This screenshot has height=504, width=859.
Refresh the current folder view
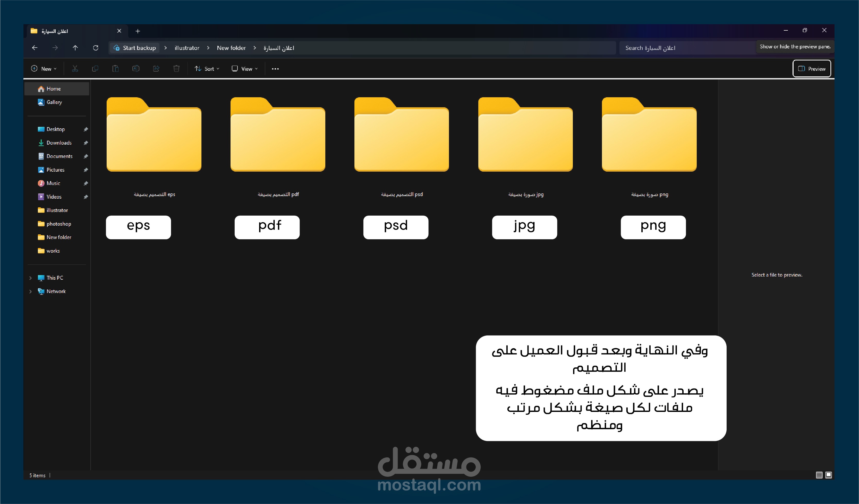click(x=96, y=48)
